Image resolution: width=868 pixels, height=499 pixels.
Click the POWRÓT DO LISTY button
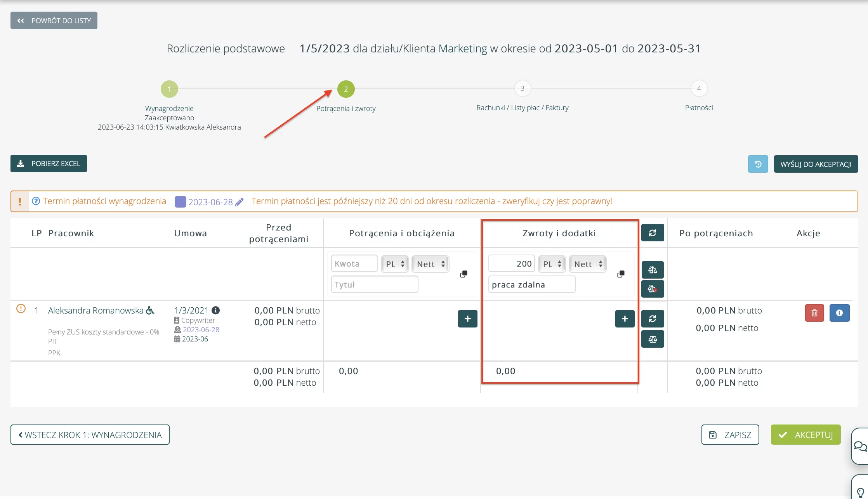[x=54, y=21]
